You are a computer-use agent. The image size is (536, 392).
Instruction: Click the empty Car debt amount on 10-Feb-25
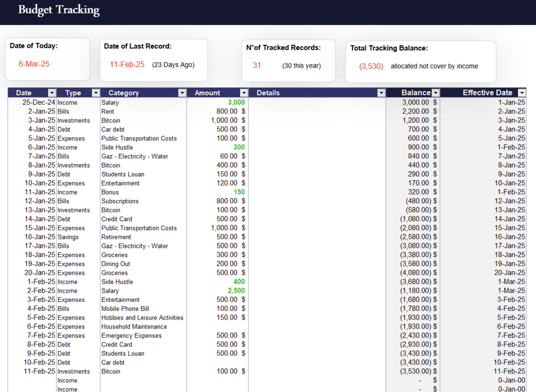pyautogui.click(x=217, y=362)
